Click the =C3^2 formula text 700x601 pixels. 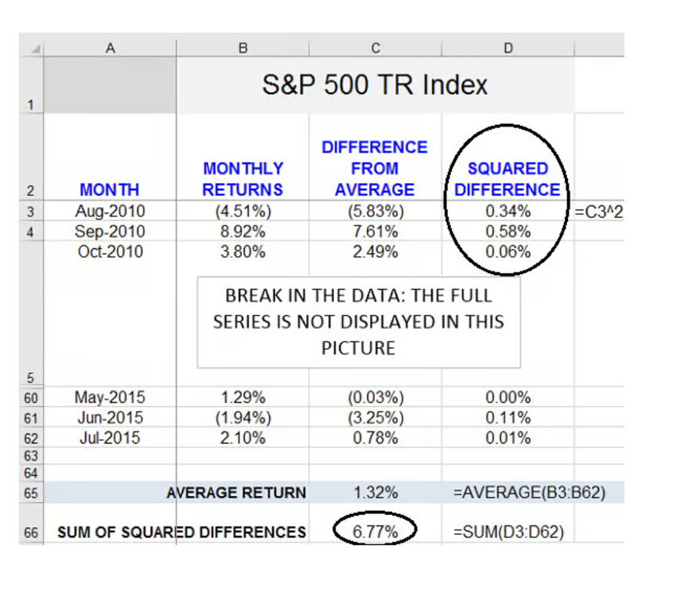(x=597, y=213)
